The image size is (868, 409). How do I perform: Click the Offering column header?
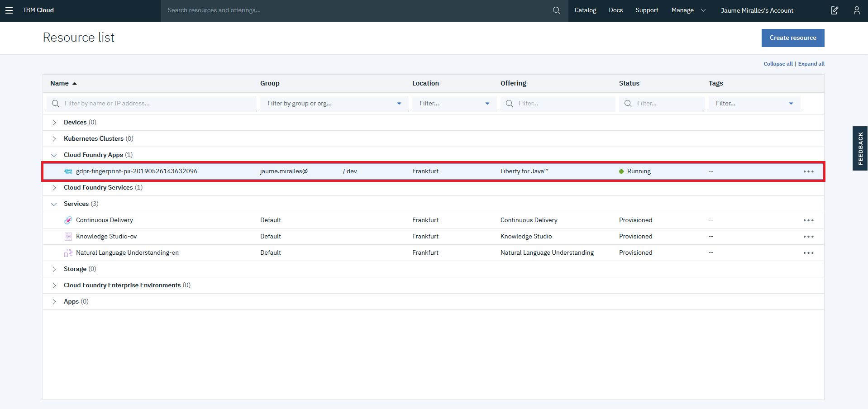click(513, 83)
